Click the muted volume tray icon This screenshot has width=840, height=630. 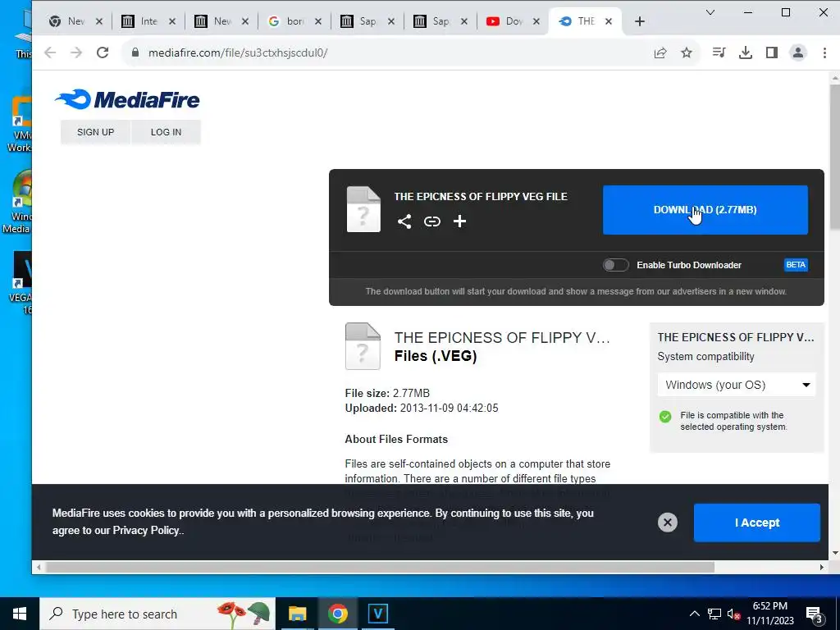733,614
